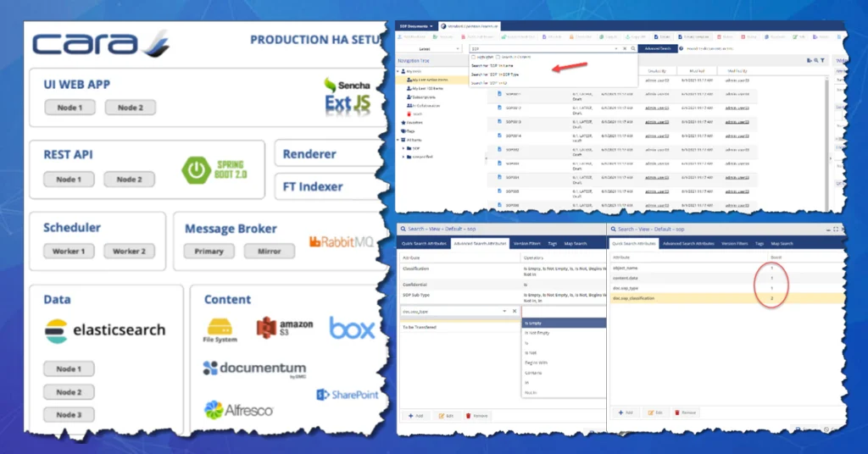Open Map Search tab in Advanced attributes dialog
Image resolution: width=868 pixels, height=454 pixels.
click(x=576, y=243)
